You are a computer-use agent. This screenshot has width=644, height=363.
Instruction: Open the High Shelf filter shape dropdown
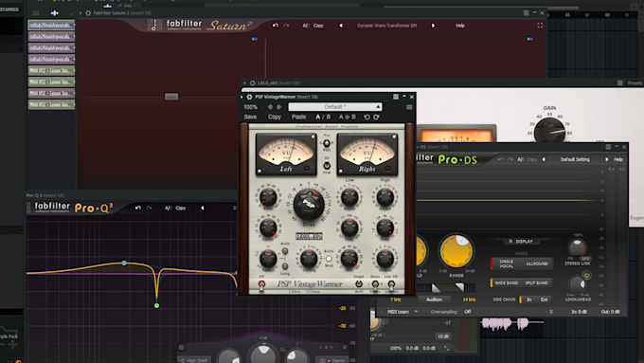click(x=194, y=360)
